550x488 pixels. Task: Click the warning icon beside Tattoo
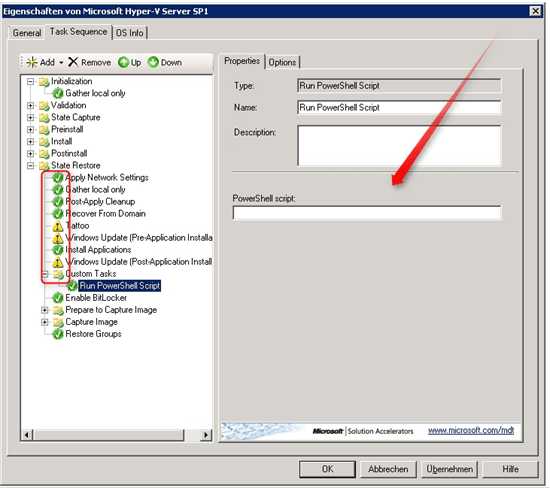point(58,226)
